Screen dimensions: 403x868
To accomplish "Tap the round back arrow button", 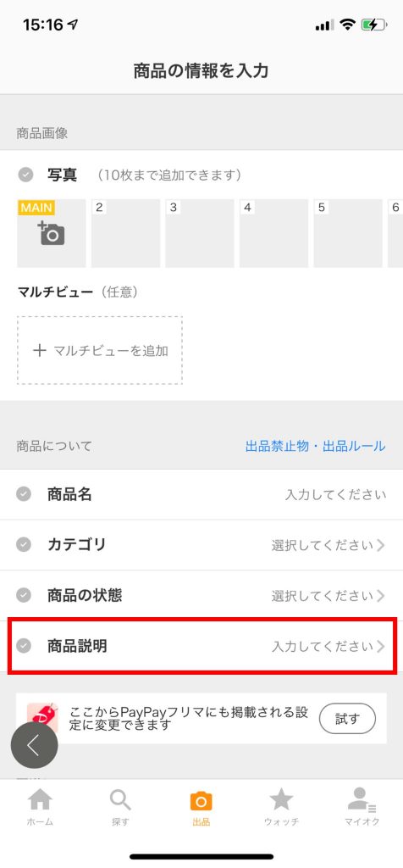I will click(x=34, y=745).
